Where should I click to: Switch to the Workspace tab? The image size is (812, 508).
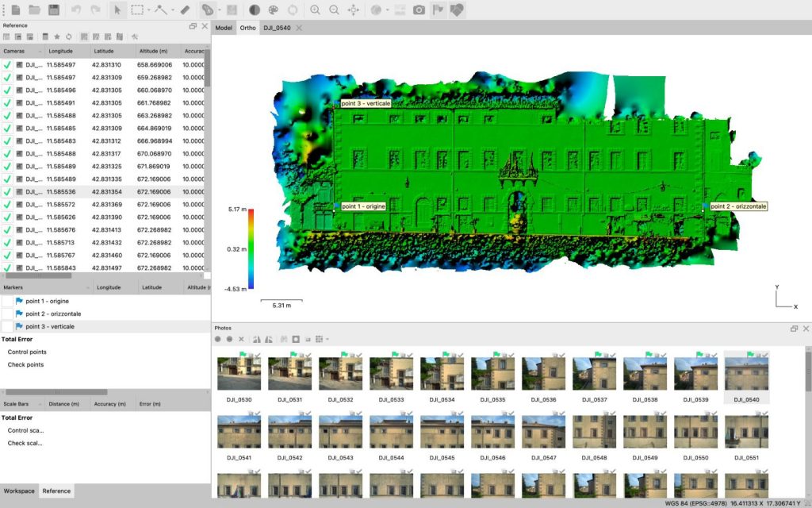19,491
